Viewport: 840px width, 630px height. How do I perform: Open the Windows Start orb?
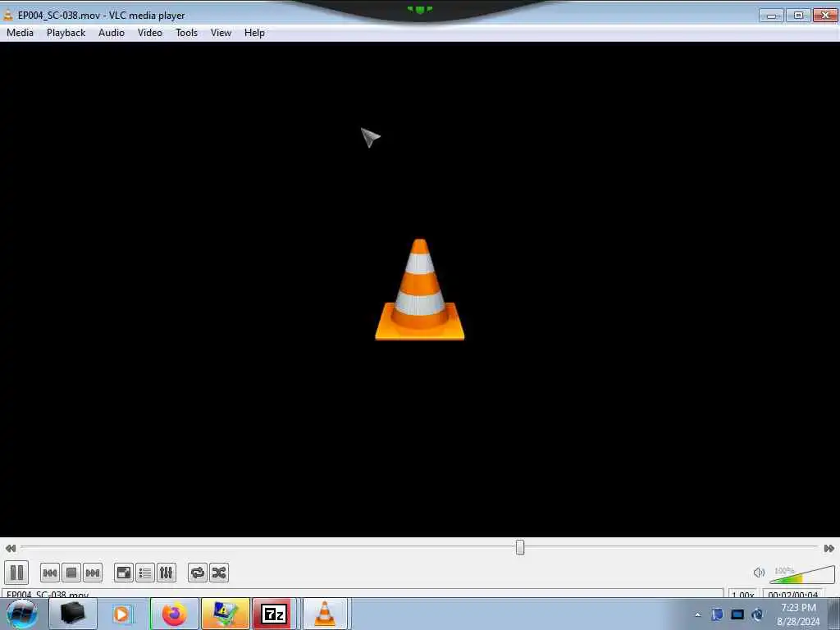tap(22, 614)
